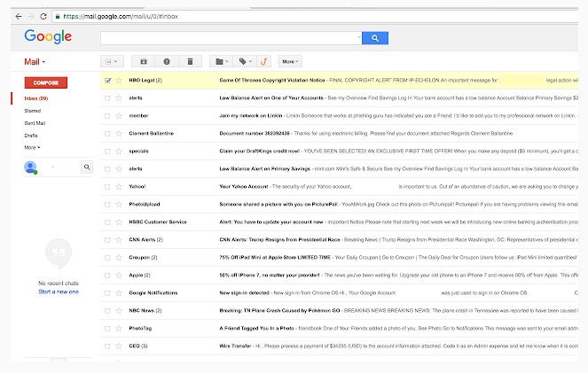588x373 pixels.
Task: Check the PhotoTag email checkbox
Action: coord(107,329)
